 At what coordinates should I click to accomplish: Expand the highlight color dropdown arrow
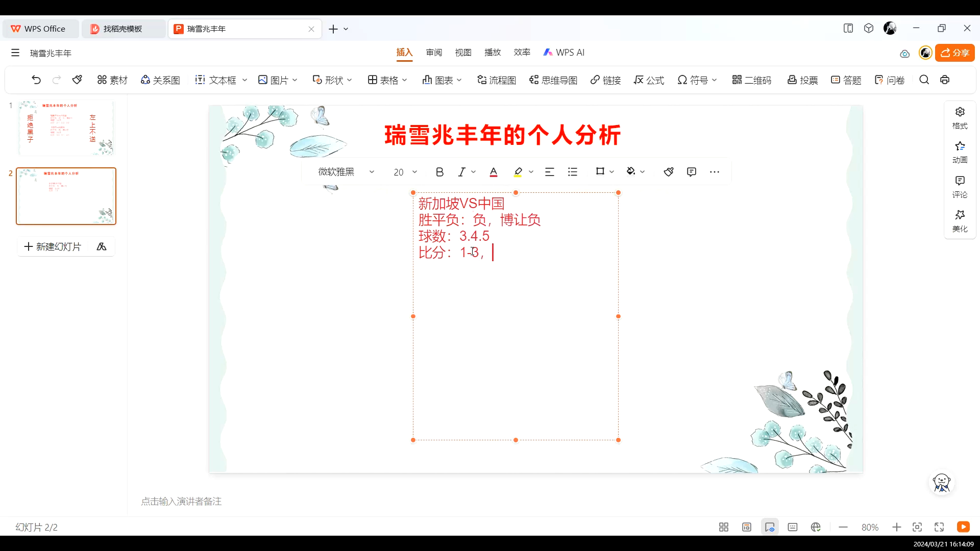pos(531,172)
